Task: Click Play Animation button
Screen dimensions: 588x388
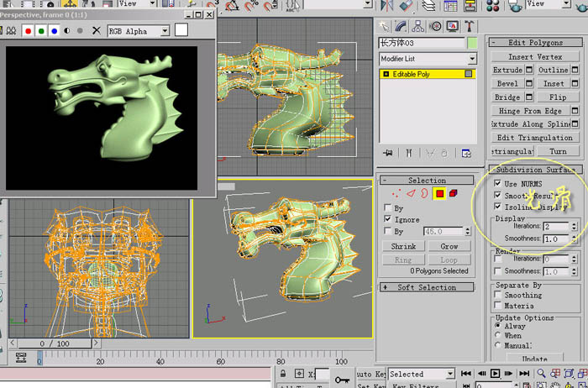Action: pyautogui.click(x=495, y=374)
